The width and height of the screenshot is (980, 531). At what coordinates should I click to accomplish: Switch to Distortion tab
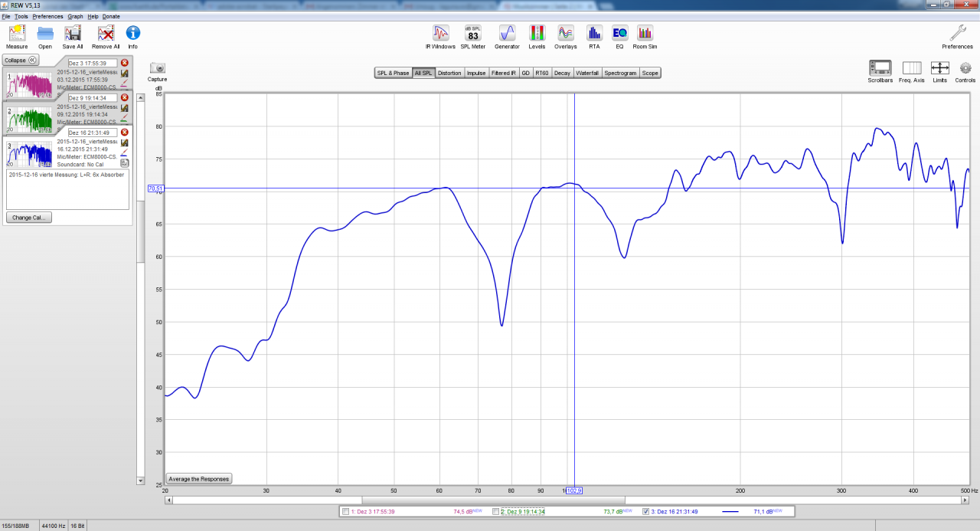tap(449, 73)
